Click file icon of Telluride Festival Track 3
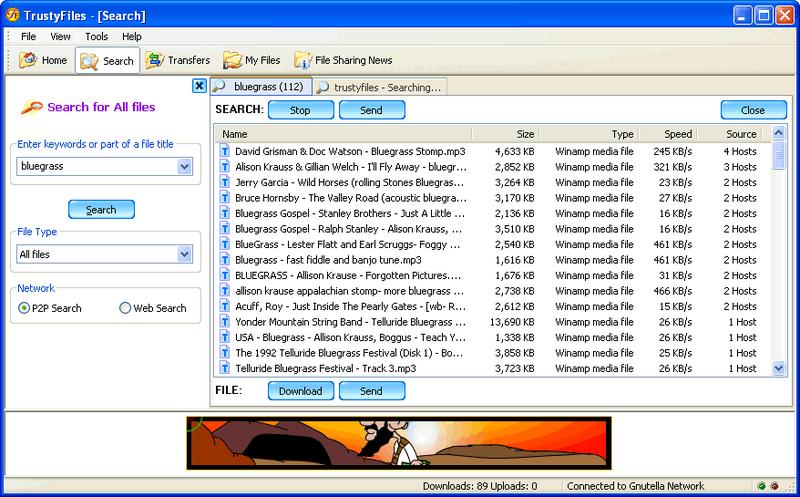 [x=224, y=368]
